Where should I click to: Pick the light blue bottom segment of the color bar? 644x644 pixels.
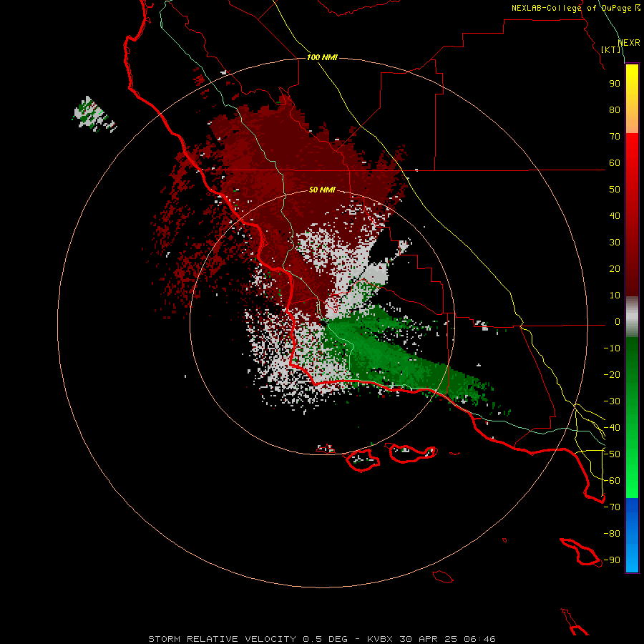[632, 559]
